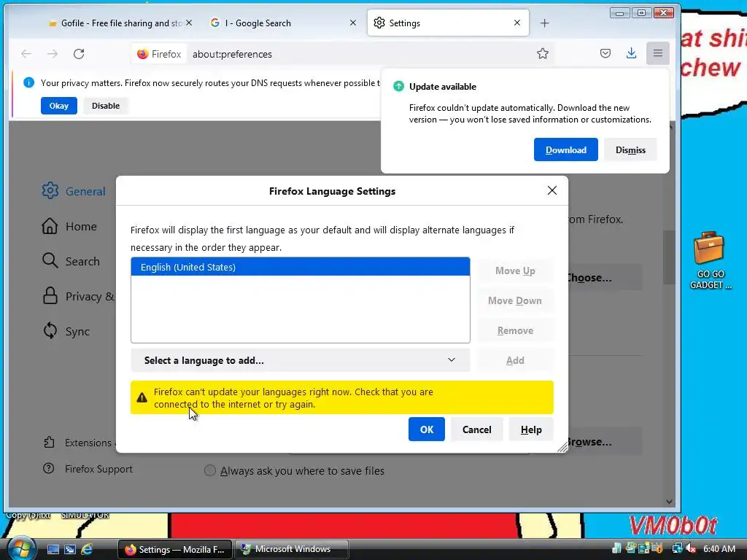Click the Remove language button
The width and height of the screenshot is (747, 560).
tap(515, 330)
